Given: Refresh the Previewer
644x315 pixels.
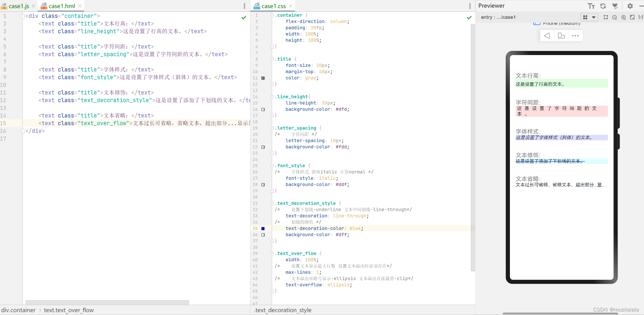Looking at the screenshot, I should (603, 6).
